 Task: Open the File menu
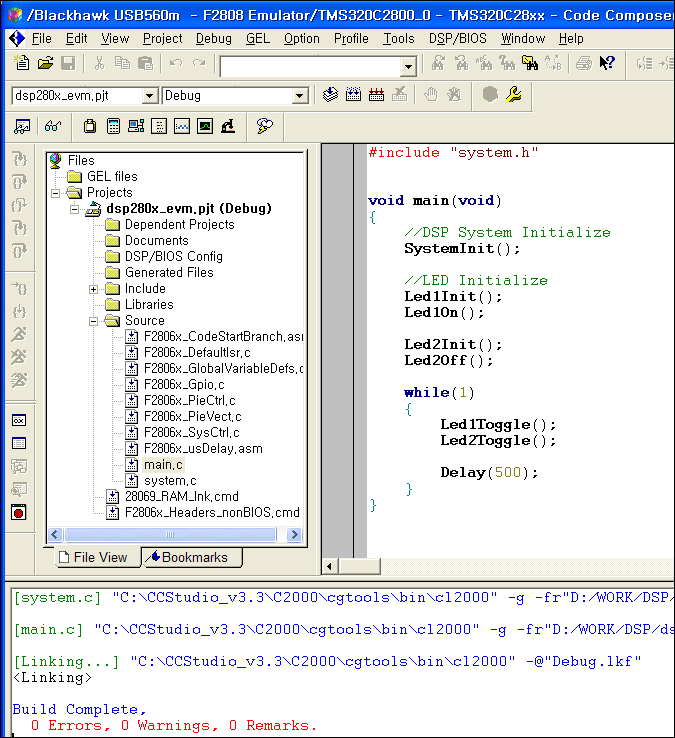coord(41,39)
